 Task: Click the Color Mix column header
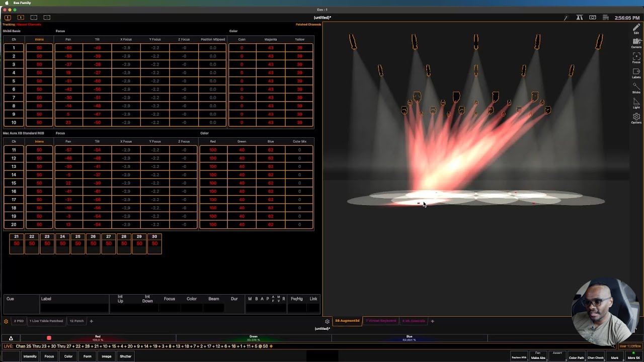[x=299, y=141]
